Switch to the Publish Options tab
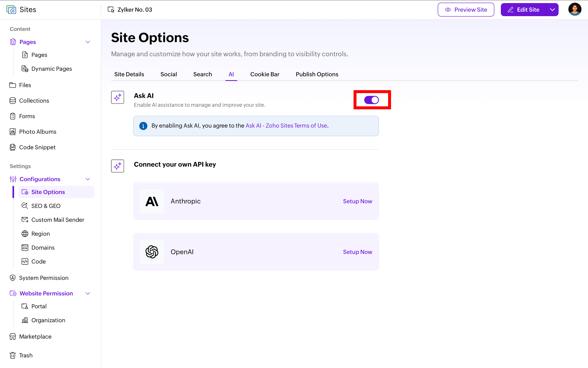This screenshot has height=368, width=588. pyautogui.click(x=317, y=74)
